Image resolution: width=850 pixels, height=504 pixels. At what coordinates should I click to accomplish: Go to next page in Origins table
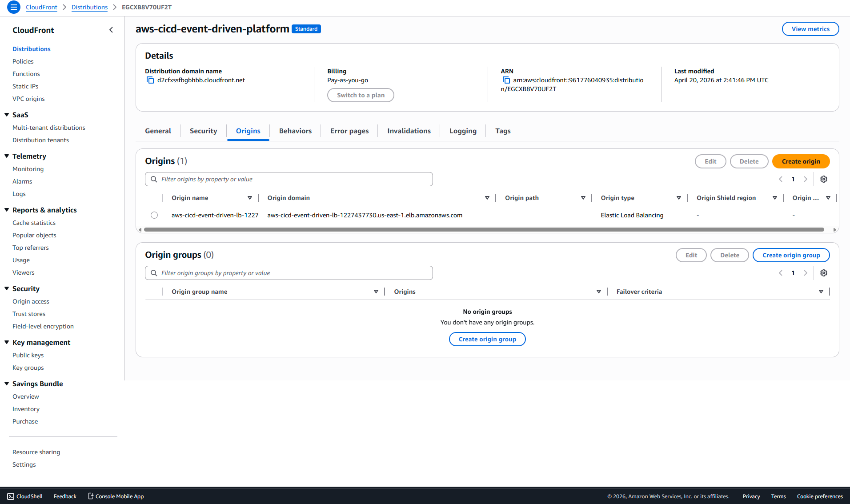(806, 179)
